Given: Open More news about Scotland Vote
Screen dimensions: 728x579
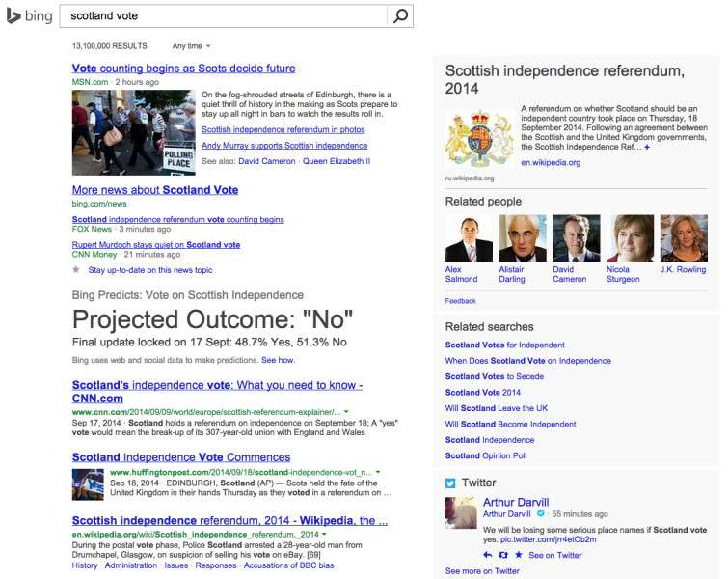Looking at the screenshot, I should click(155, 190).
